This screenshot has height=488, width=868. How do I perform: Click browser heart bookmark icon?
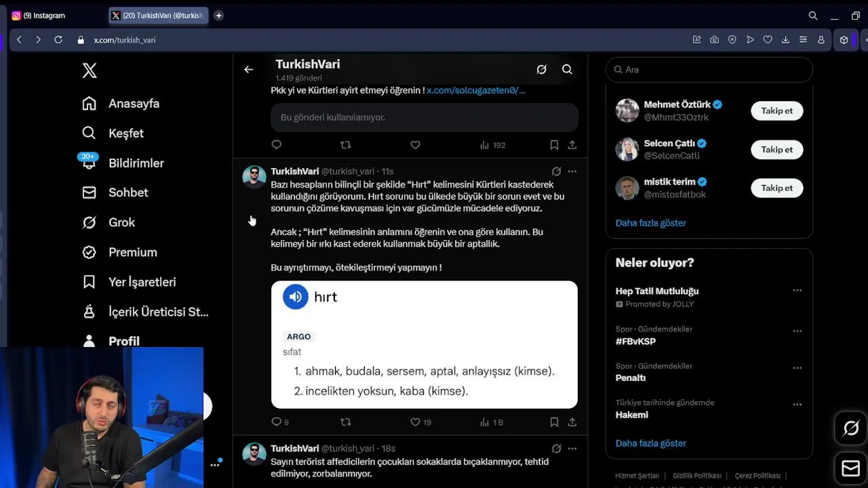pyautogui.click(x=768, y=40)
